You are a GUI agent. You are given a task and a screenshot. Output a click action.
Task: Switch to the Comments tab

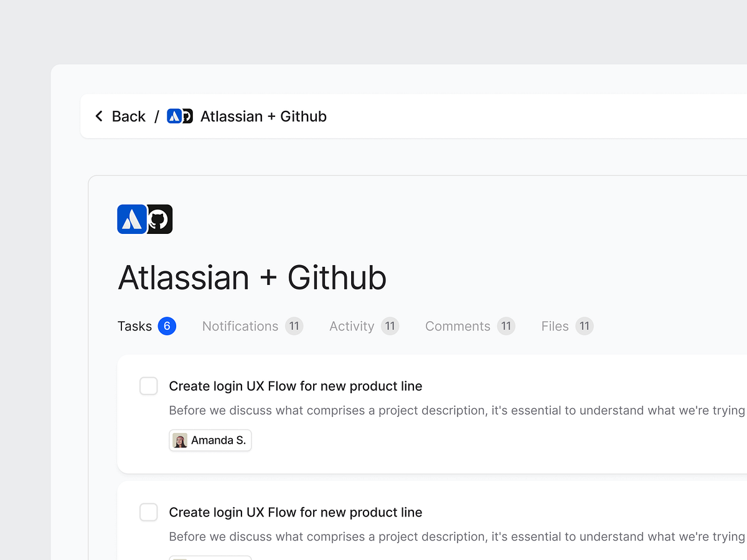[x=458, y=325]
